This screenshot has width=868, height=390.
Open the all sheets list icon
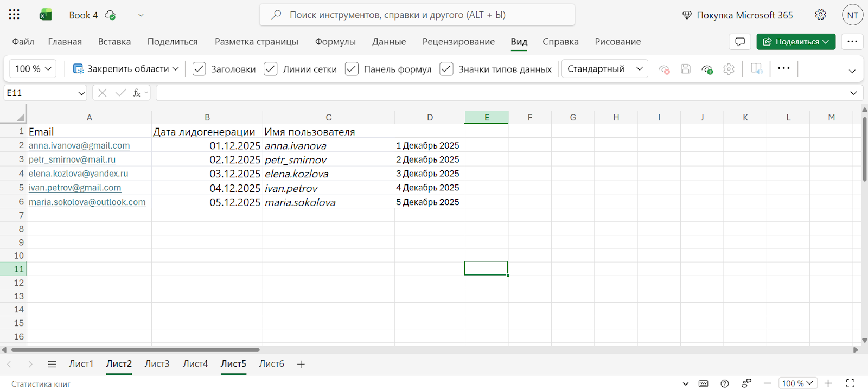(52, 364)
